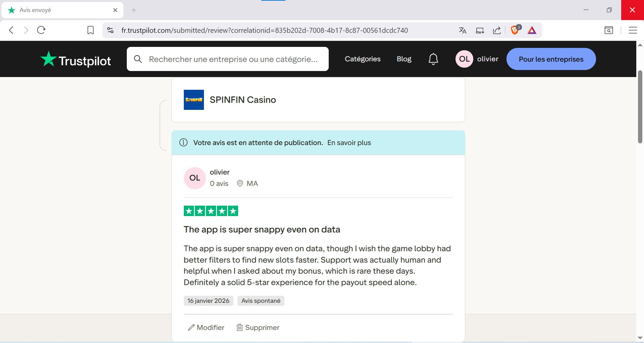
Task: Minimize the browser window
Action: point(586,10)
